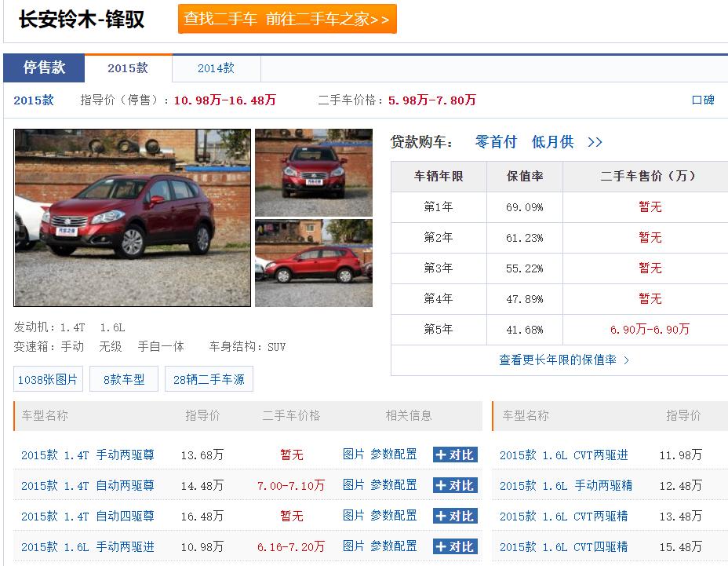The image size is (728, 566).
Task: Open the 8款车型 list
Action: (x=123, y=379)
